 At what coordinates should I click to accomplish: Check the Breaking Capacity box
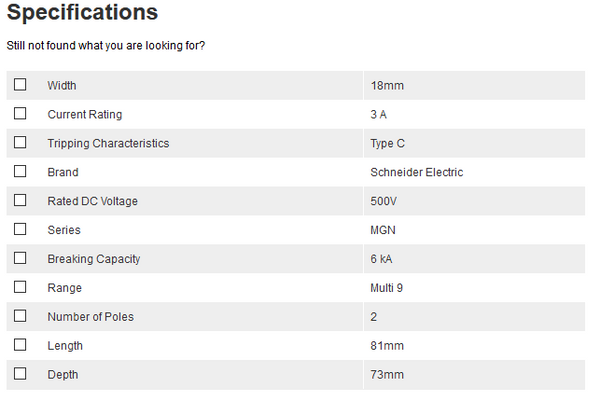[20, 258]
